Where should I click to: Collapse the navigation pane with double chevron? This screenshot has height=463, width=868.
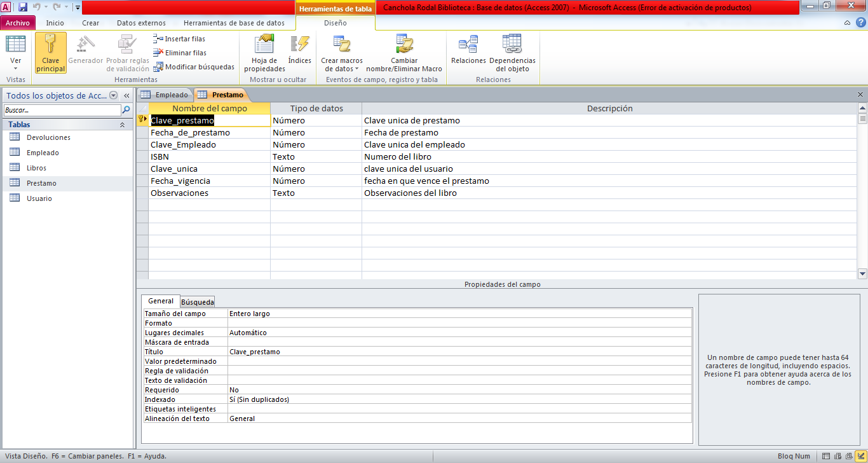126,95
